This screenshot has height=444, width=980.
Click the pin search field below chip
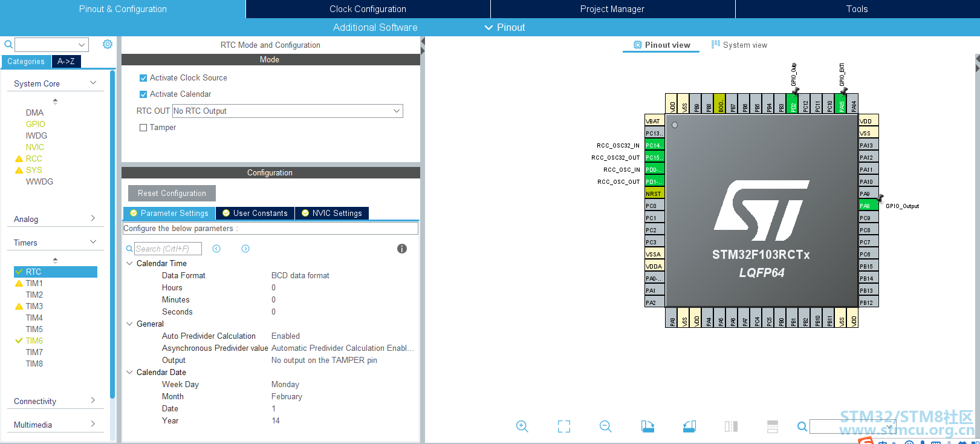coord(852,426)
